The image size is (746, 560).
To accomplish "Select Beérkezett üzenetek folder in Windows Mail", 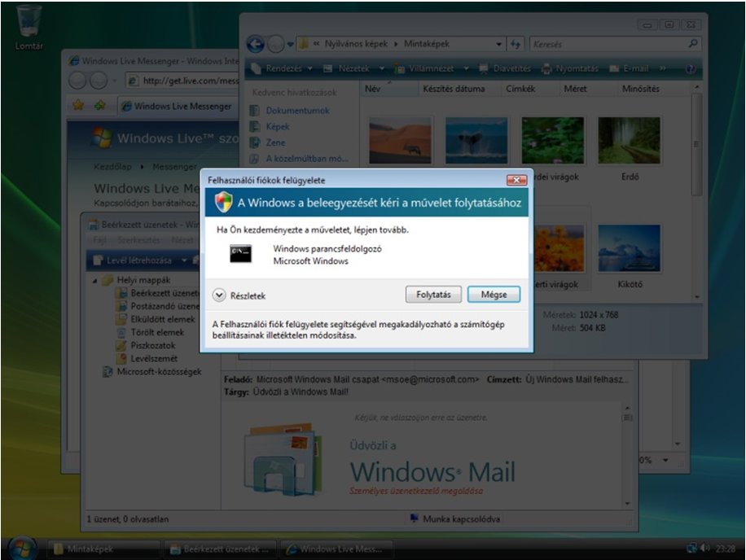I will pyautogui.click(x=158, y=293).
